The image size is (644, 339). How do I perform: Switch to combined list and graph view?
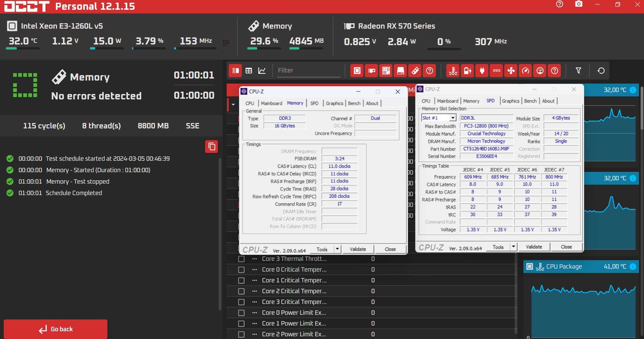[235, 70]
